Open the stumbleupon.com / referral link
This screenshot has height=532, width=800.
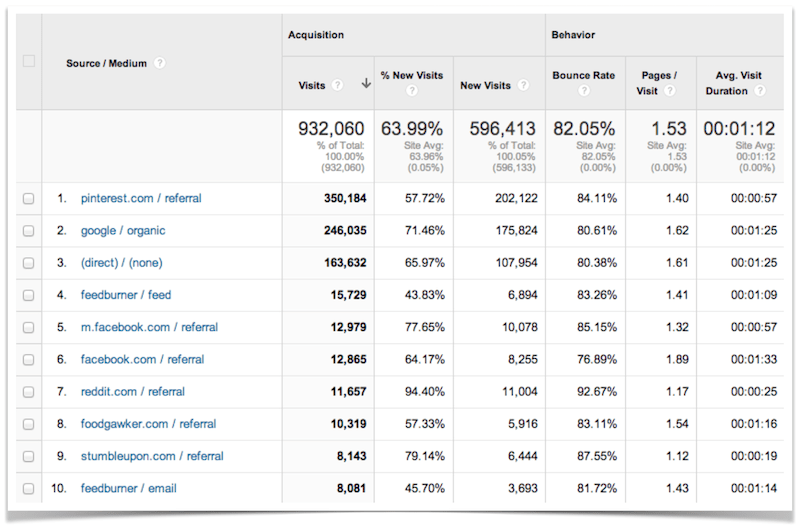tap(152, 456)
